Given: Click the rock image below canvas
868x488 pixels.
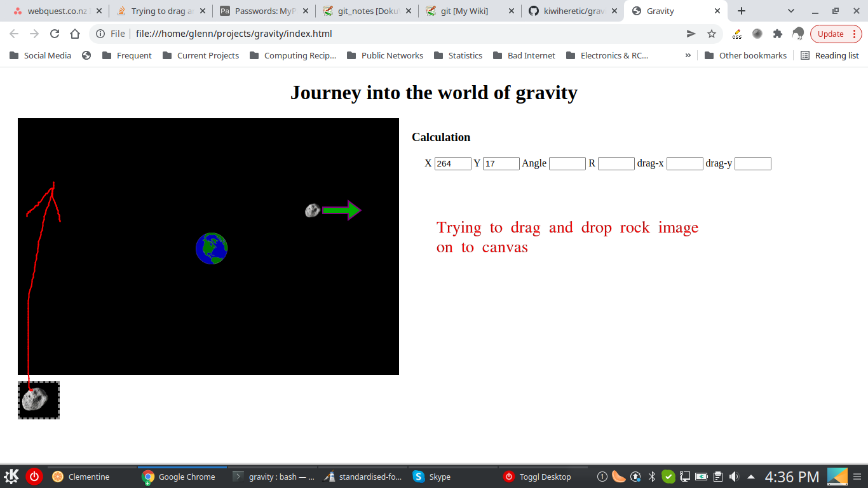Looking at the screenshot, I should tap(38, 400).
